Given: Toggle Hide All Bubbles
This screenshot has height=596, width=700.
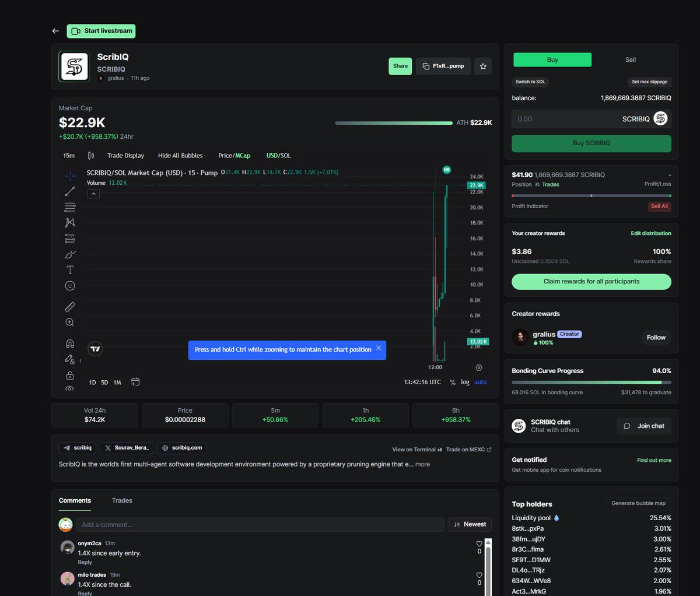Looking at the screenshot, I should [180, 156].
